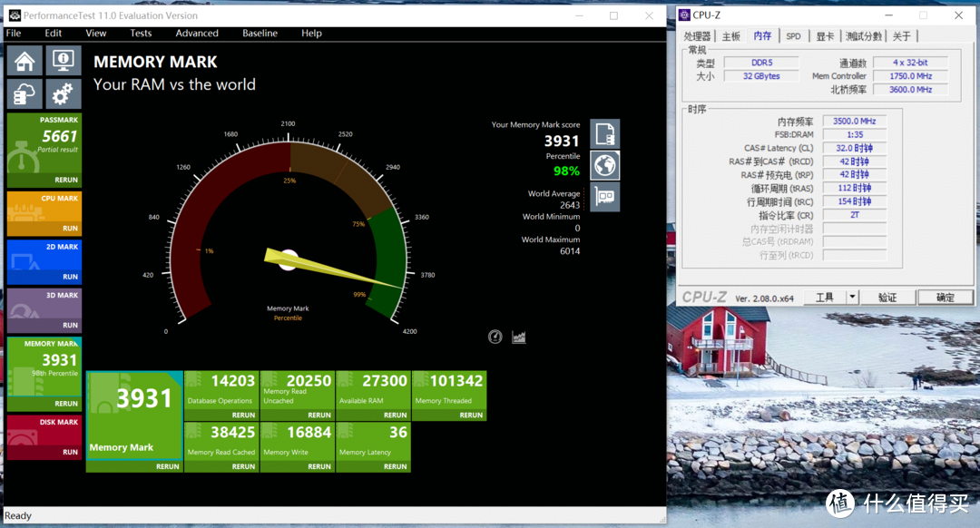Select the world comparison globe icon
Screen dimensions: 980x528
pyautogui.click(x=604, y=165)
